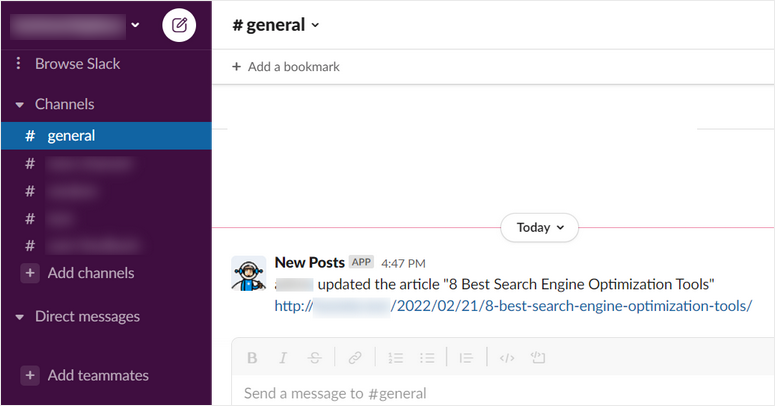775x406 pixels.
Task: Insert inline code formatting
Action: pyautogui.click(x=507, y=357)
